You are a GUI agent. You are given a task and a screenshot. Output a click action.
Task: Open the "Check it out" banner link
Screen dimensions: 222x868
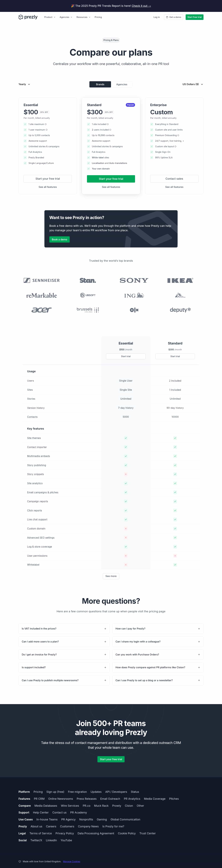pos(141,6)
